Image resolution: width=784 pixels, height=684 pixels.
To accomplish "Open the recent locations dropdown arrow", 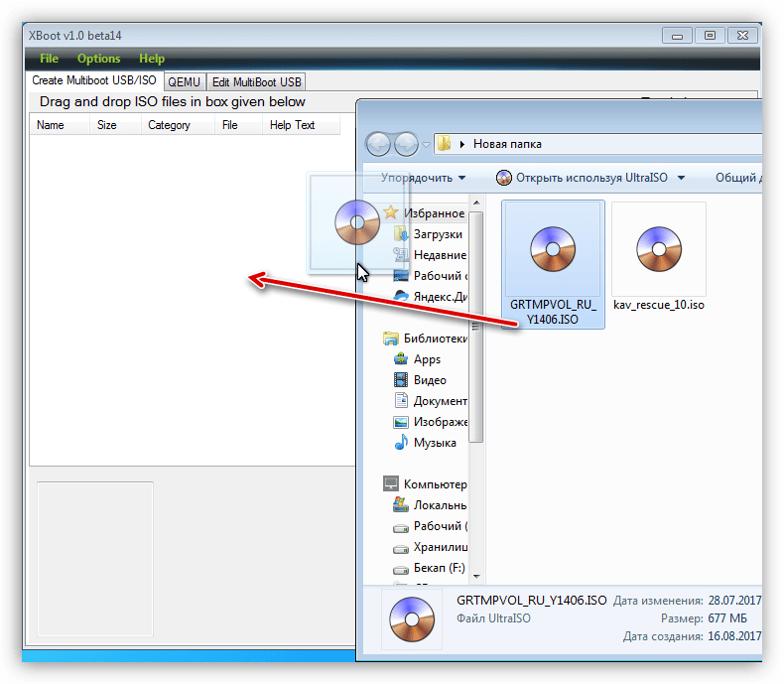I will pos(426,145).
